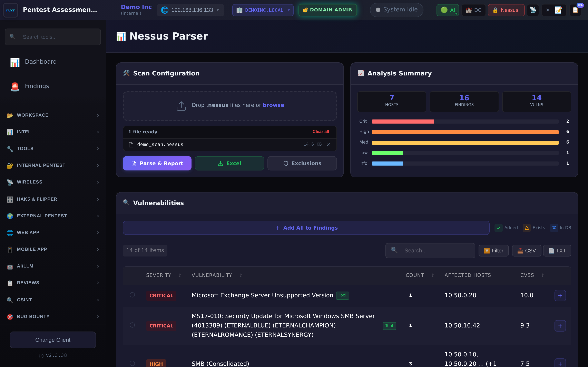
Task: Toggle the Added filter checkmark
Action: tap(499, 228)
